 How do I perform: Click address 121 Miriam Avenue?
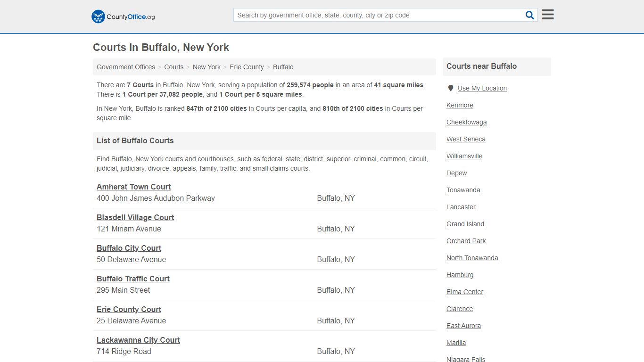[x=129, y=229]
